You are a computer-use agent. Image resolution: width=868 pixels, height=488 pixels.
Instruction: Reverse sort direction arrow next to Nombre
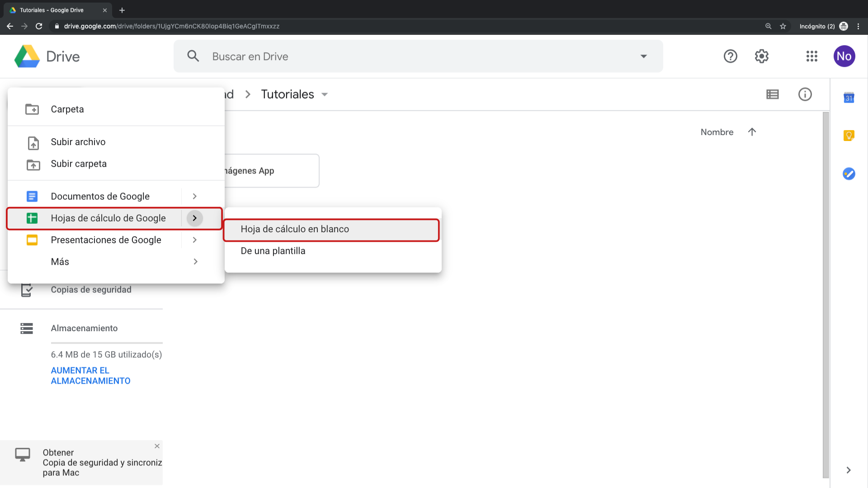pos(752,132)
